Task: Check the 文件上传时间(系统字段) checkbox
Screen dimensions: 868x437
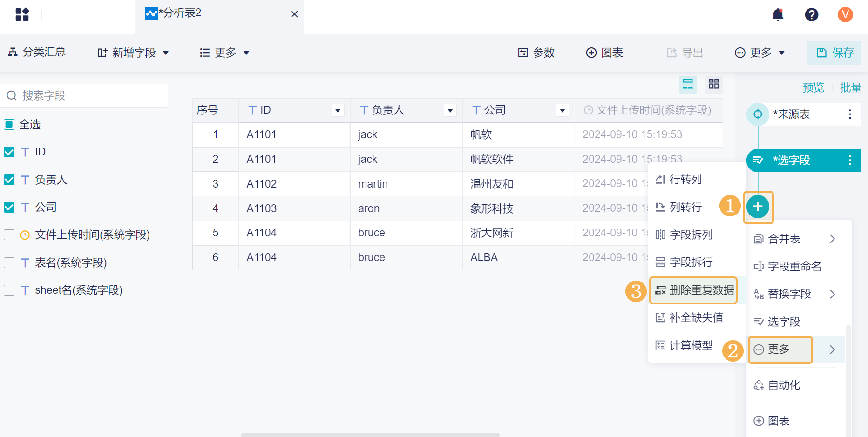Action: point(9,235)
